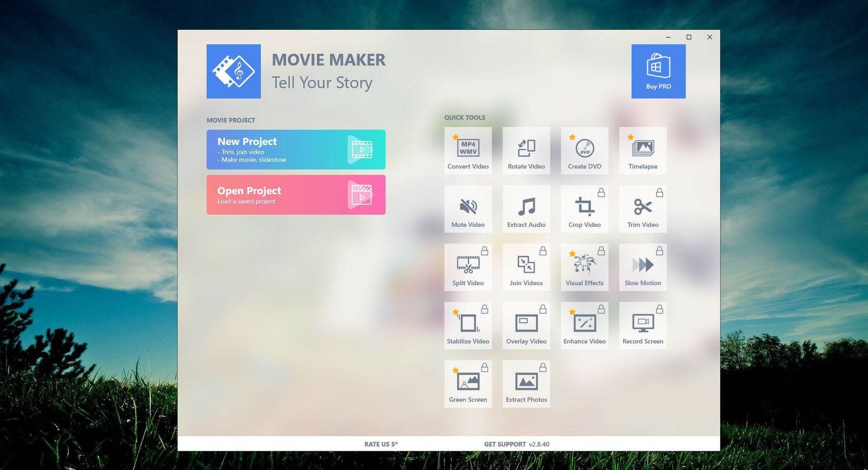Open the Convert Video tool

click(x=468, y=151)
